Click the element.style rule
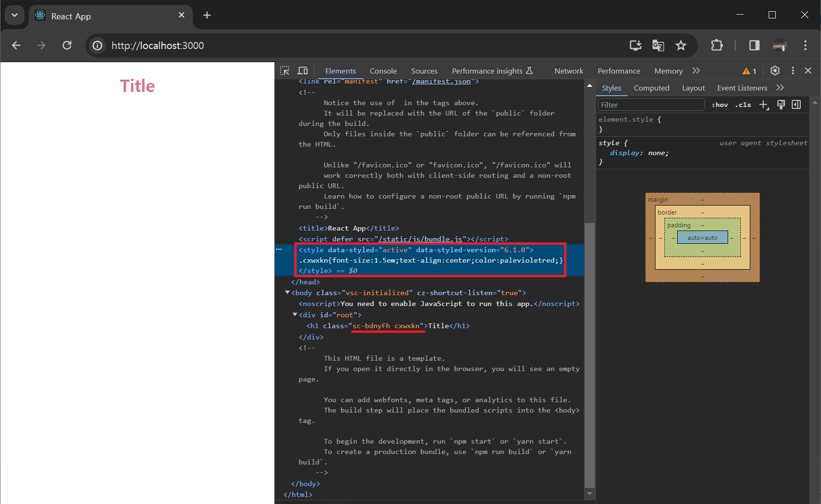The image size is (821, 504). tap(630, 120)
